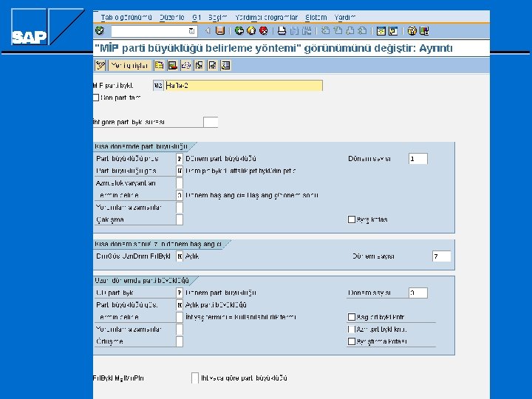This screenshot has width=532, height=399.
Task: Click the Çakışma field
Action: tap(180, 220)
